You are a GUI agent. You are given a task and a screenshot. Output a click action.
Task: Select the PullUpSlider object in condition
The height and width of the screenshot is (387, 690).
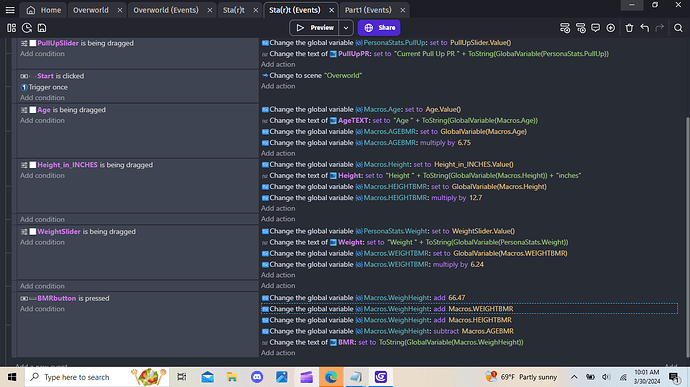[x=58, y=43]
